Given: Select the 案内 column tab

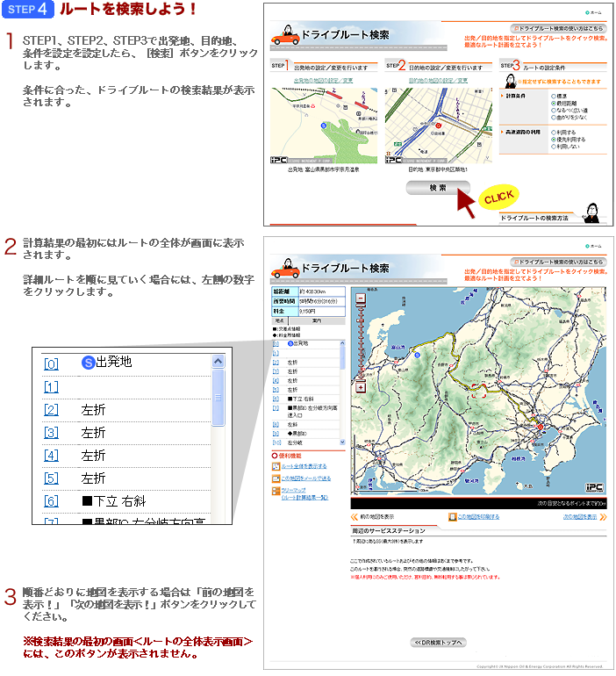Looking at the screenshot, I should (x=317, y=320).
